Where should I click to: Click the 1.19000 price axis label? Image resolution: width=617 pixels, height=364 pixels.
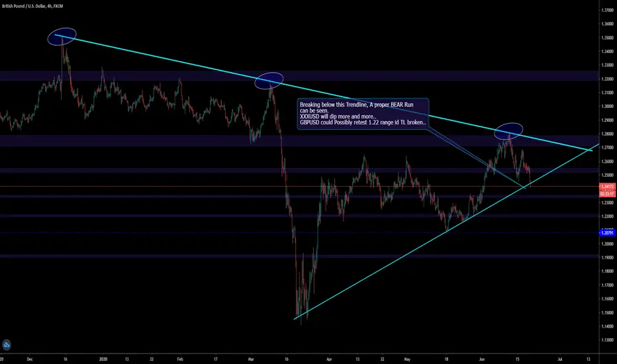click(x=608, y=257)
